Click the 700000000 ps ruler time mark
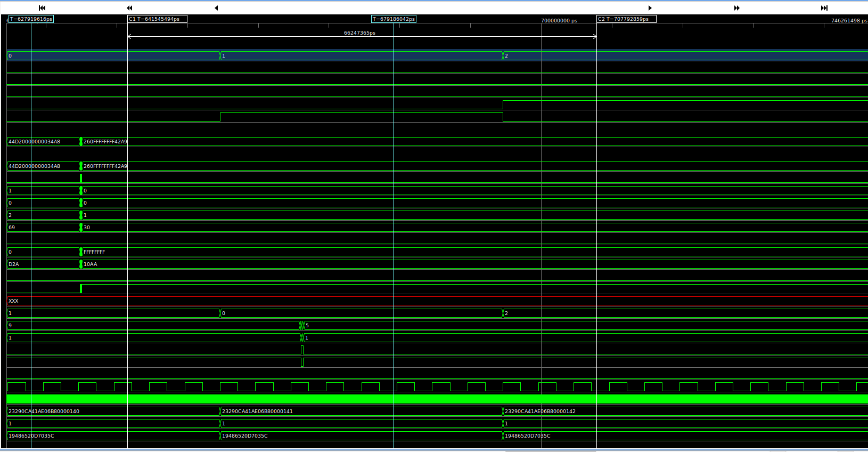 tap(559, 21)
